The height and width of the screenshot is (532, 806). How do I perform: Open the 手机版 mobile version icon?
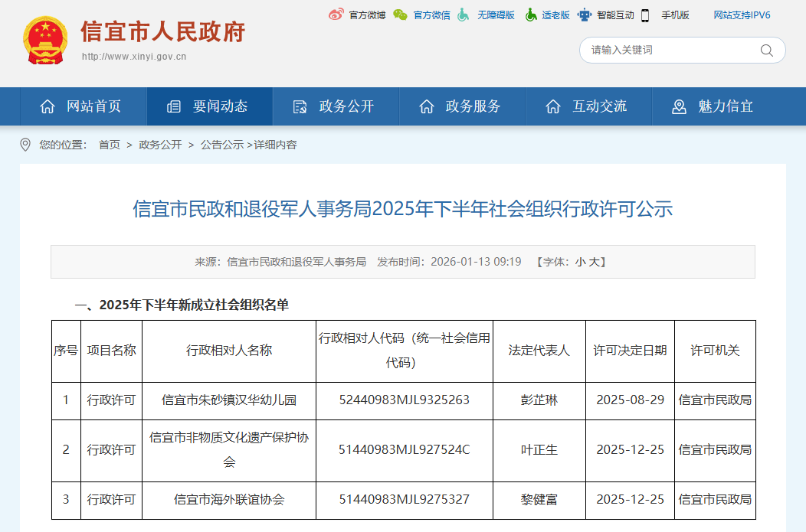[x=644, y=15]
